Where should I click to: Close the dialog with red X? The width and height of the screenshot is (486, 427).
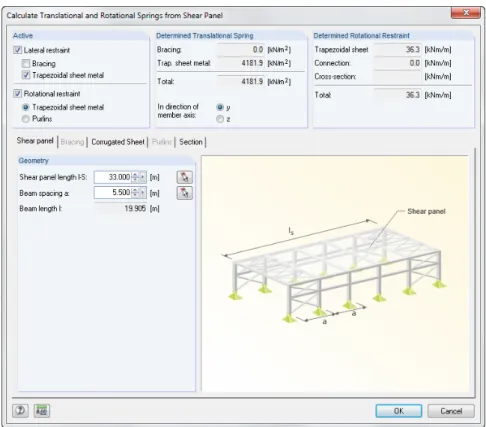[x=466, y=13]
